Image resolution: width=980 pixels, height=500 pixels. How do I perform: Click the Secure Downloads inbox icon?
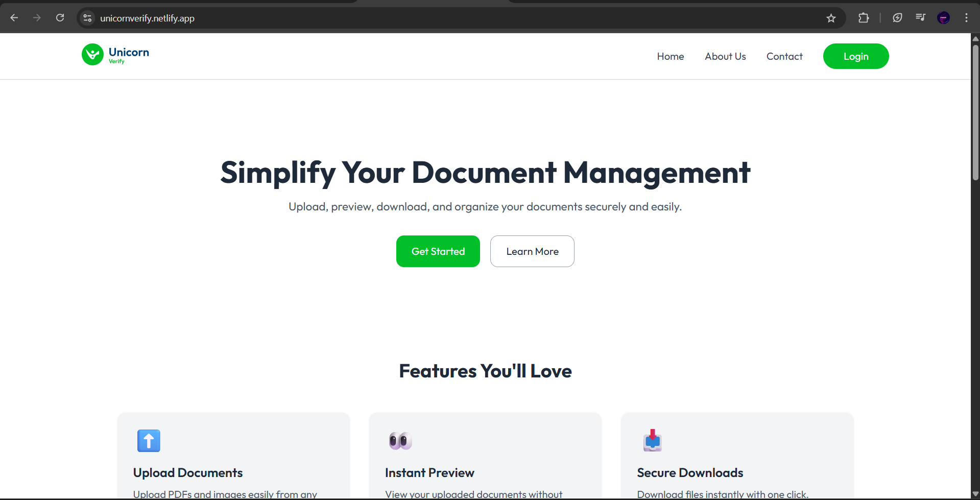(x=653, y=441)
